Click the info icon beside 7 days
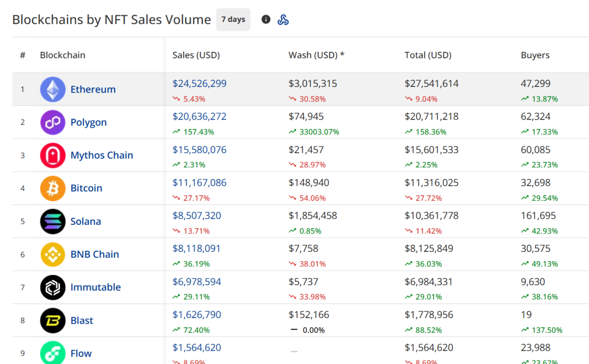The image size is (589, 364). [x=266, y=20]
